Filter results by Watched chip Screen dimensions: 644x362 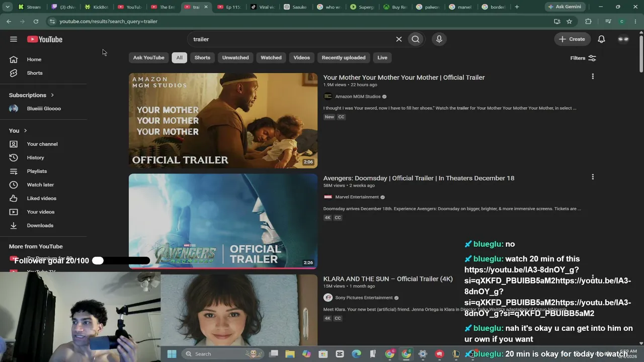(271, 58)
